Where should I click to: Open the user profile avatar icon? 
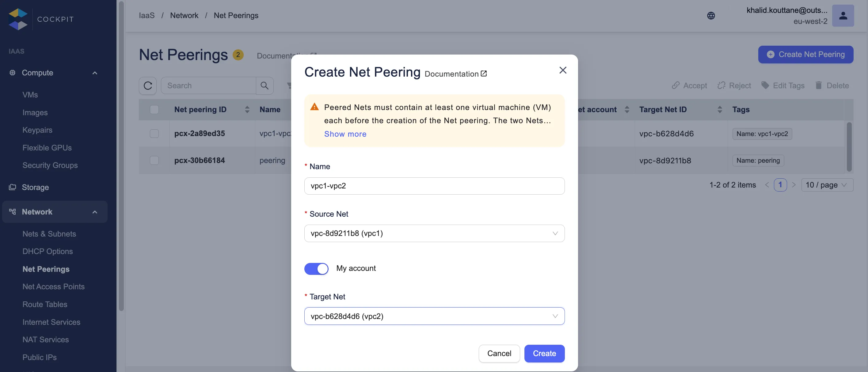coord(843,16)
